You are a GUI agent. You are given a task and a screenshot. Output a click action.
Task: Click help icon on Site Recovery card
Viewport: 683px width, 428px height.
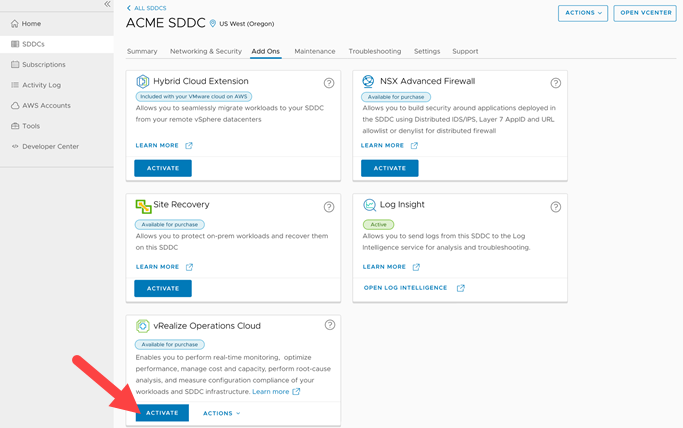[x=329, y=207]
